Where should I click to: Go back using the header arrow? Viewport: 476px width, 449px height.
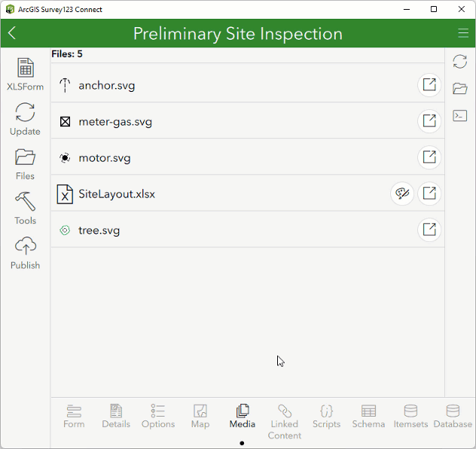point(12,33)
